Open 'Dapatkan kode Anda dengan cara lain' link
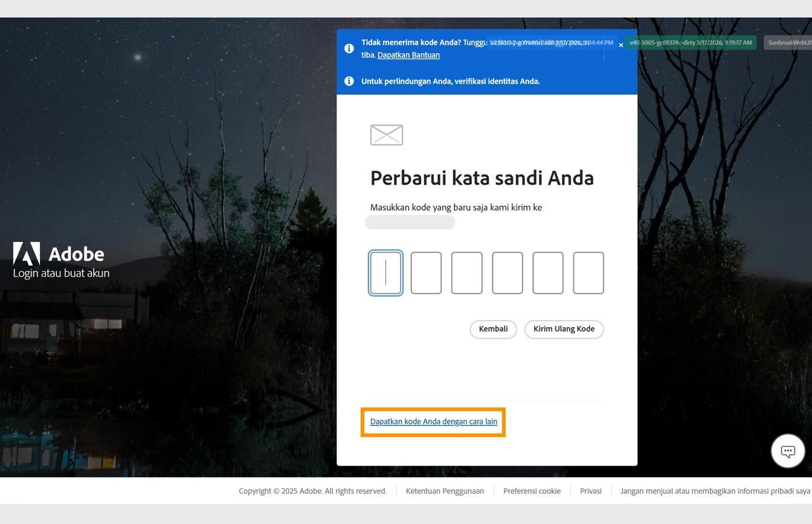This screenshot has width=812, height=524. coord(434,421)
